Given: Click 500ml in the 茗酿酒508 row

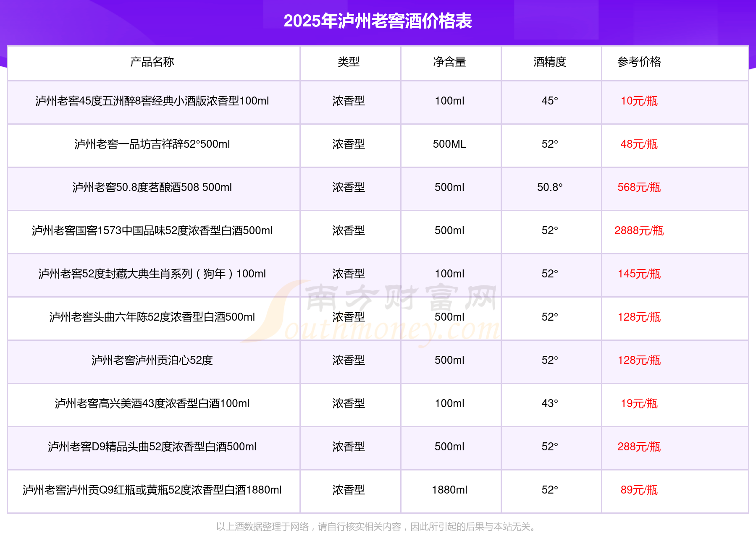Looking at the screenshot, I should [449, 187].
